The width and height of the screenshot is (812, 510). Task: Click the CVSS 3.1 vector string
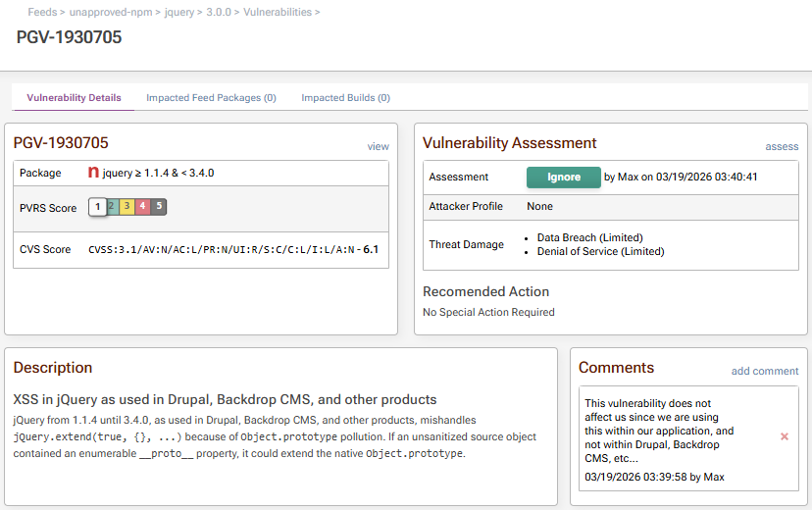pos(221,250)
